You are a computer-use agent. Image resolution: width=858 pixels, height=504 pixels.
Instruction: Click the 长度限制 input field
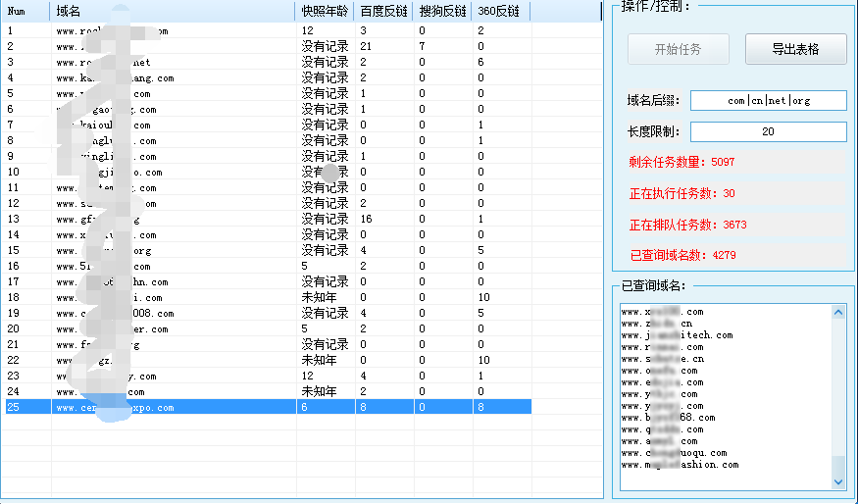(768, 131)
